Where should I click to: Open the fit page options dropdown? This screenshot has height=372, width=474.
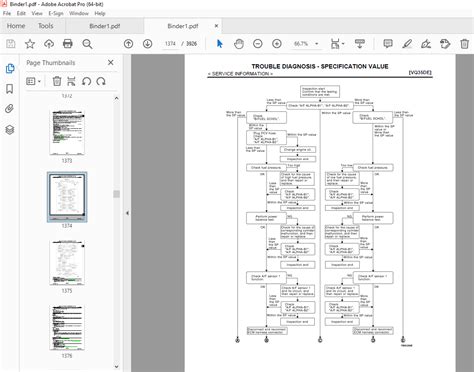pyautogui.click(x=337, y=44)
